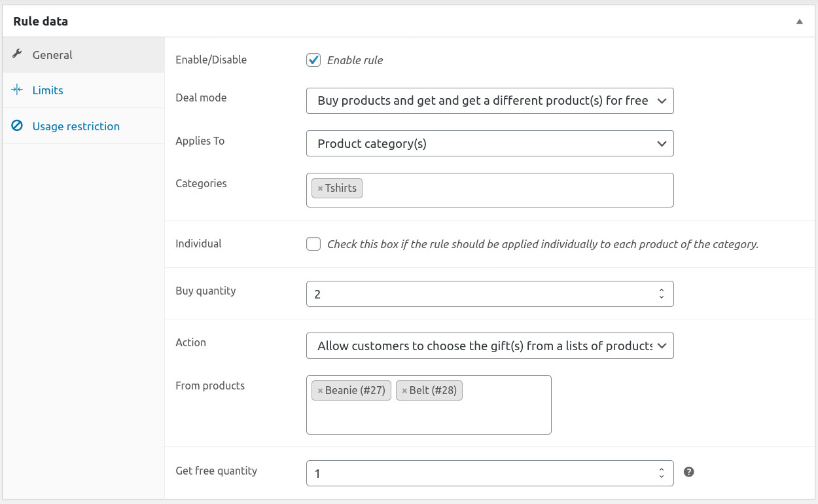Click the help icon next to Get free quantity
This screenshot has width=818, height=504.
coord(688,472)
